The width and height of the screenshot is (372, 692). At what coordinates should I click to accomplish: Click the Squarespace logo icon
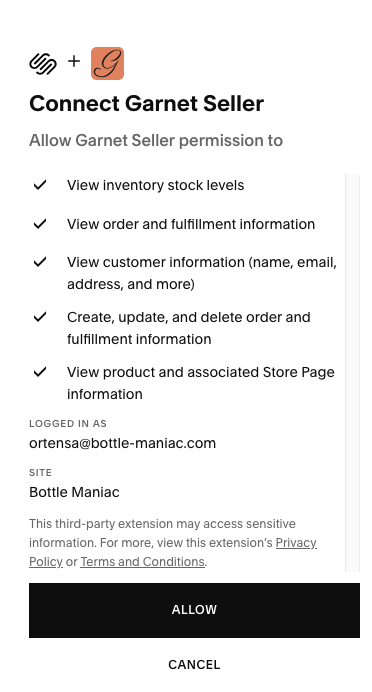(x=43, y=64)
